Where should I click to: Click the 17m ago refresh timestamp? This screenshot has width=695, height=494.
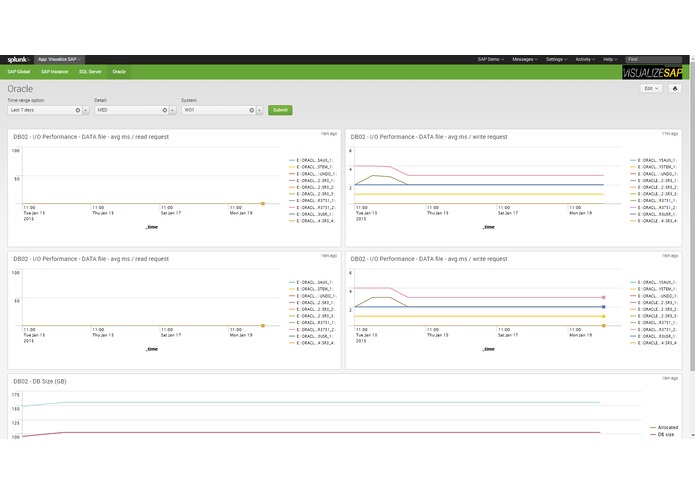[670, 134]
